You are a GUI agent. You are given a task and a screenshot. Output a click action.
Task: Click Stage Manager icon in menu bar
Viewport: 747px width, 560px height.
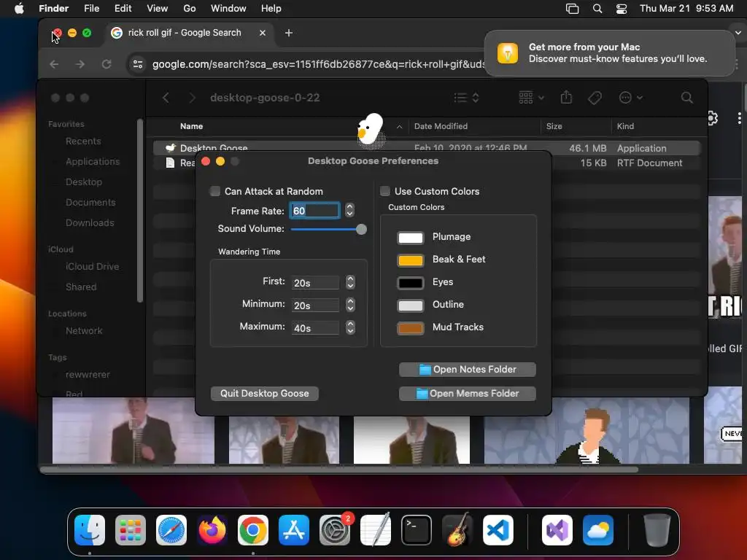click(572, 9)
